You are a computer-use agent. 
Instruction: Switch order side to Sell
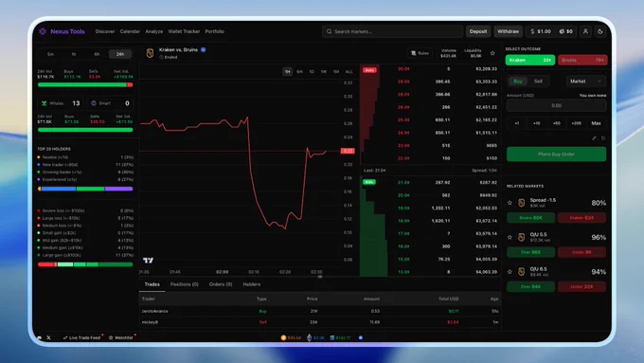click(x=538, y=82)
